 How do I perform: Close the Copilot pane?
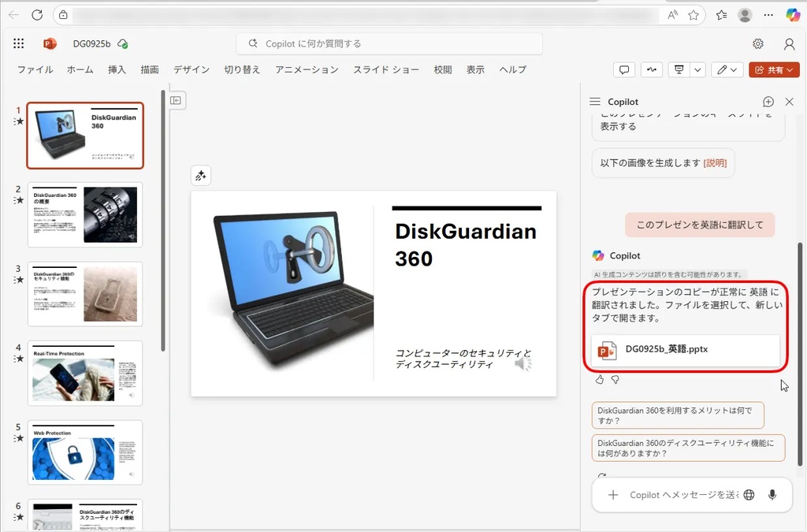[x=790, y=102]
